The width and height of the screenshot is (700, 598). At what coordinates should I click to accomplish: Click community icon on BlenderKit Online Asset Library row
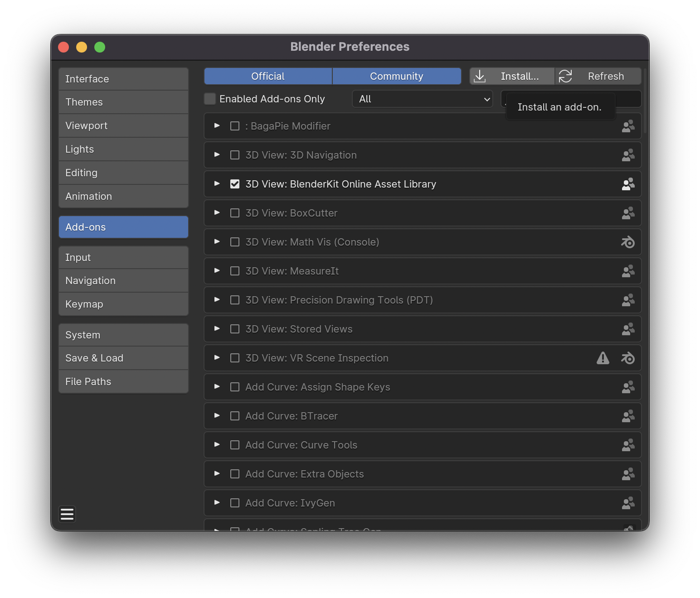628,184
